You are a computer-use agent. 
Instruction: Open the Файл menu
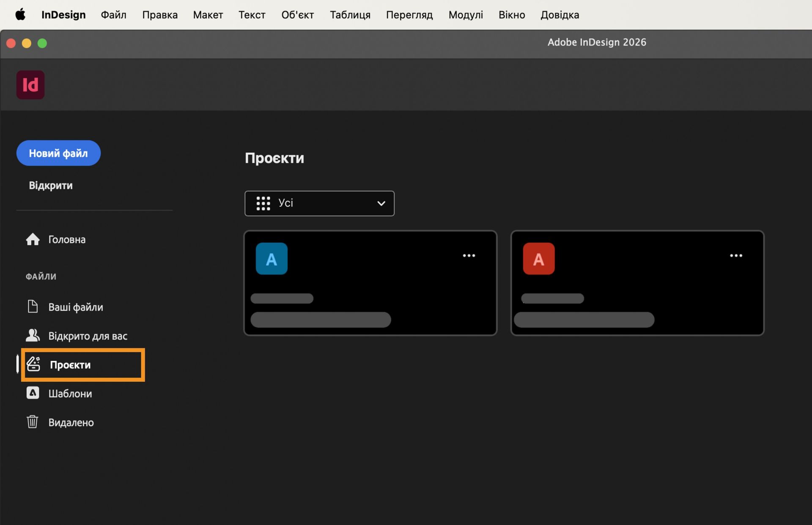113,15
